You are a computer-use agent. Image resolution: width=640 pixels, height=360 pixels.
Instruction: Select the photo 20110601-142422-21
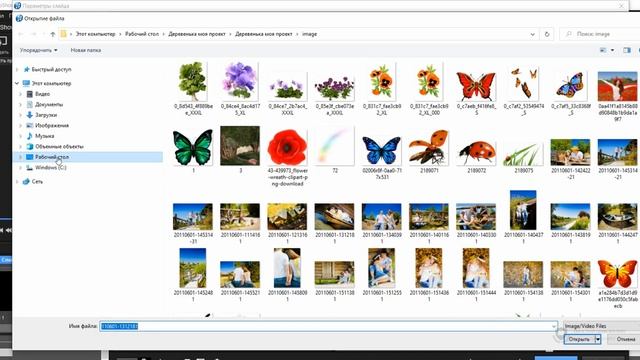[570, 152]
